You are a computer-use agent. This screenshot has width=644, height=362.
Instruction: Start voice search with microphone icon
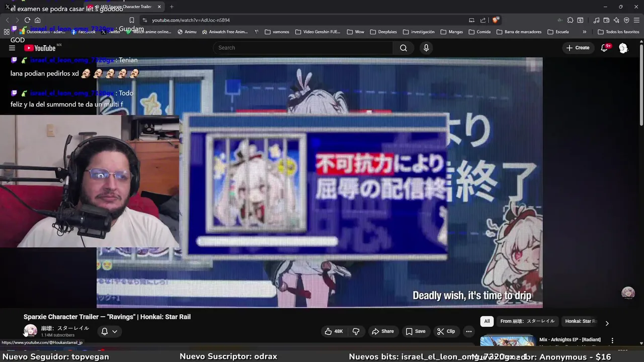coord(426,48)
